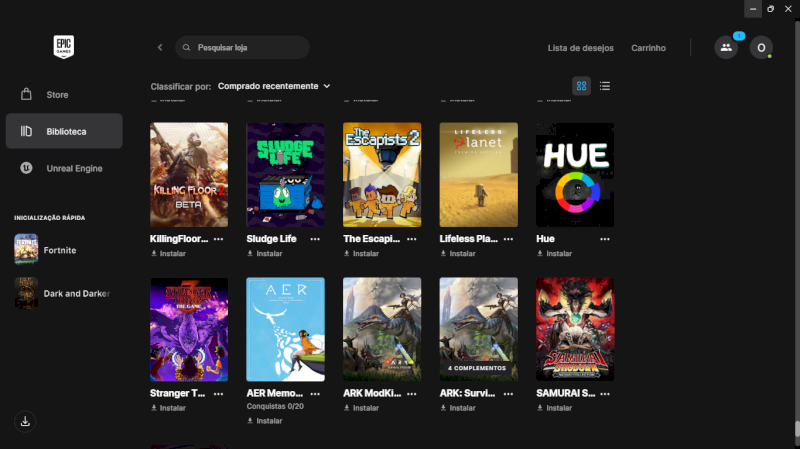Open the friends list icon
The height and width of the screenshot is (449, 800).
click(726, 47)
